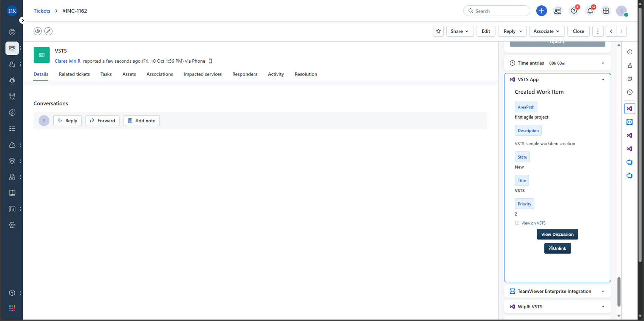Screen dimensions: 644x321
Task: Click the pencil edit icon under breadcrumb
Action: 48,31
